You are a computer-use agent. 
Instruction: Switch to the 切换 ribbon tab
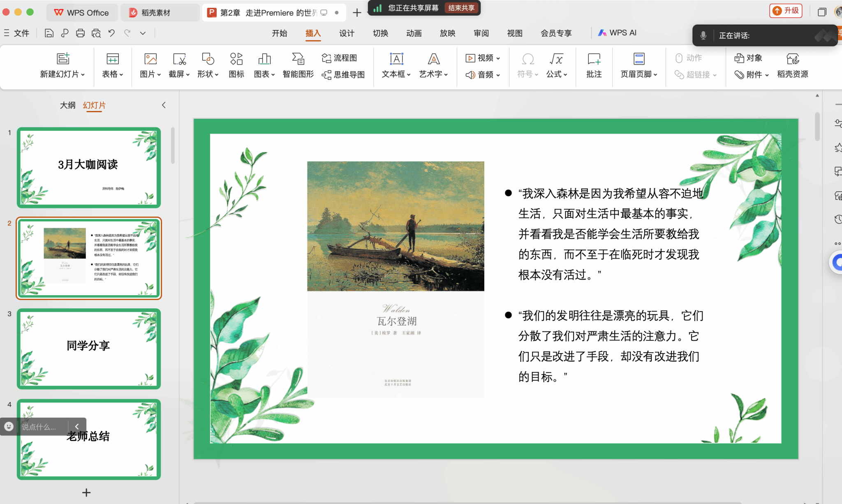click(380, 33)
